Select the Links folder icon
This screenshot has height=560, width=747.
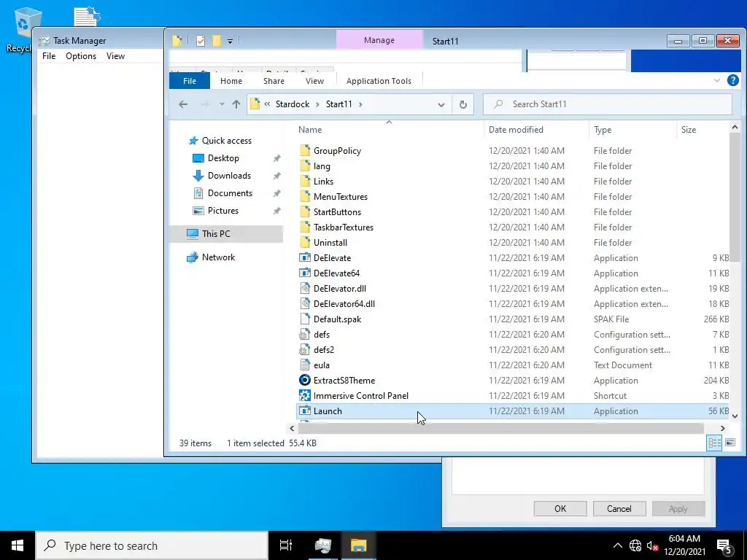click(x=305, y=181)
